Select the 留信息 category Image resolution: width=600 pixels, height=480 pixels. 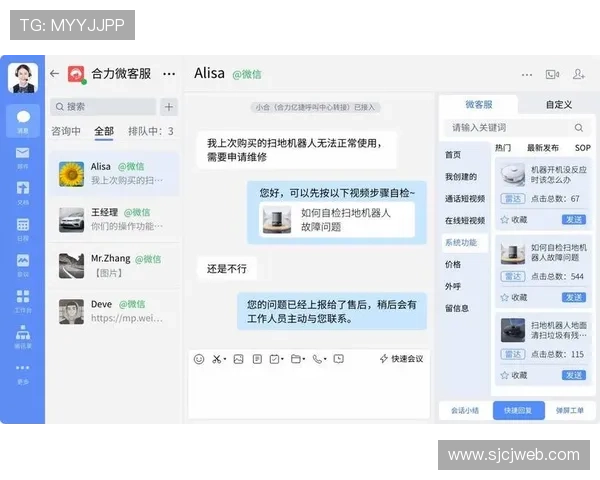point(457,309)
